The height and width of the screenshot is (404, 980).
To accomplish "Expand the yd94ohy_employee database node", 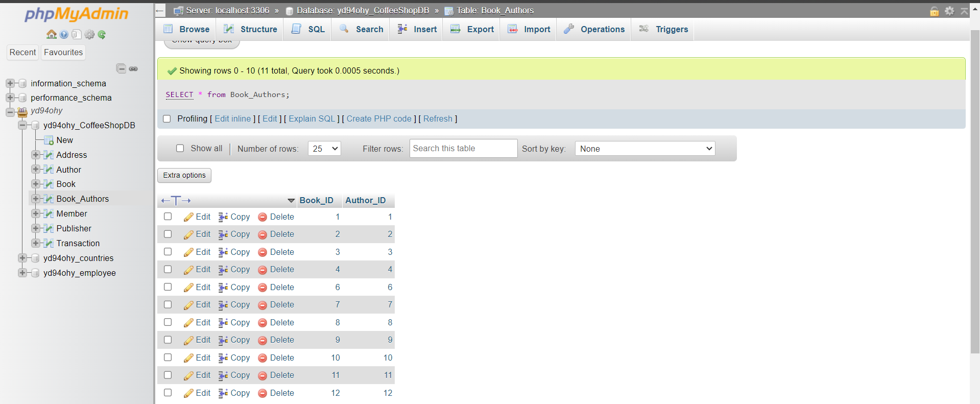I will pyautogui.click(x=22, y=273).
